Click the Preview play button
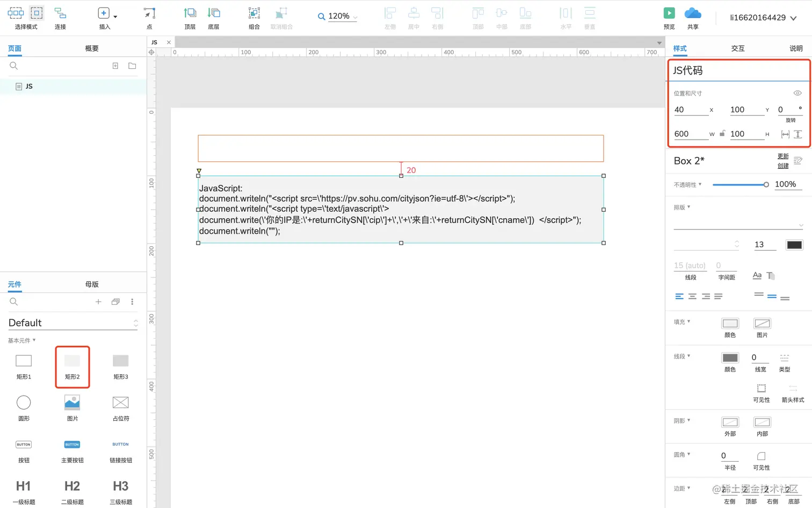The width and height of the screenshot is (812, 508). click(669, 13)
